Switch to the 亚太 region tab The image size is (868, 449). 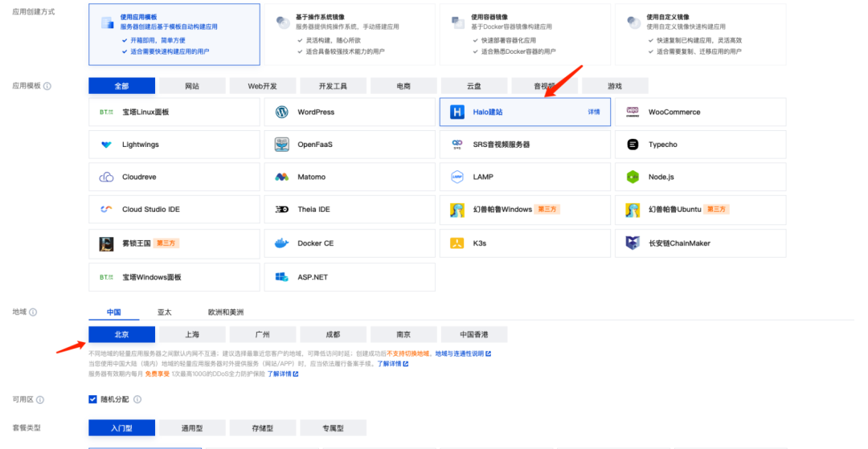pos(165,312)
